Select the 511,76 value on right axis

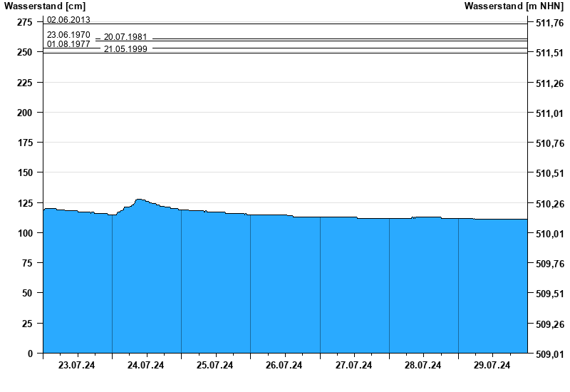[x=549, y=24]
